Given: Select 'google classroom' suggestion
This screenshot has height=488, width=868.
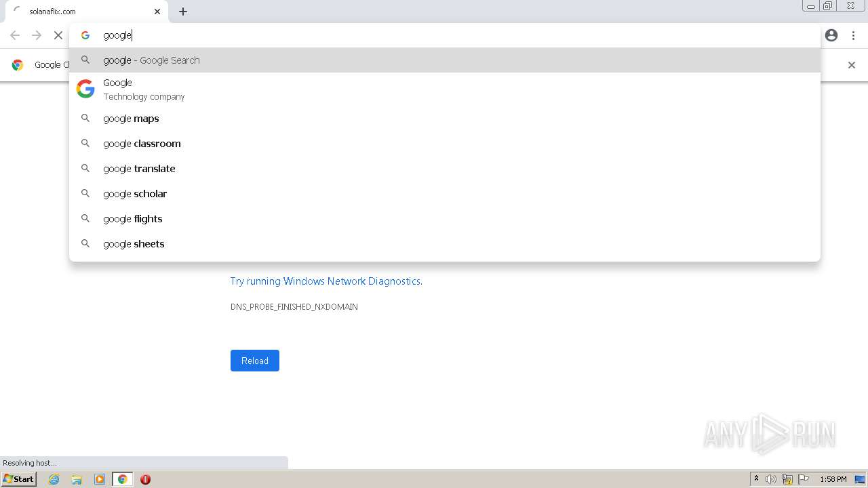Looking at the screenshot, I should (x=445, y=144).
